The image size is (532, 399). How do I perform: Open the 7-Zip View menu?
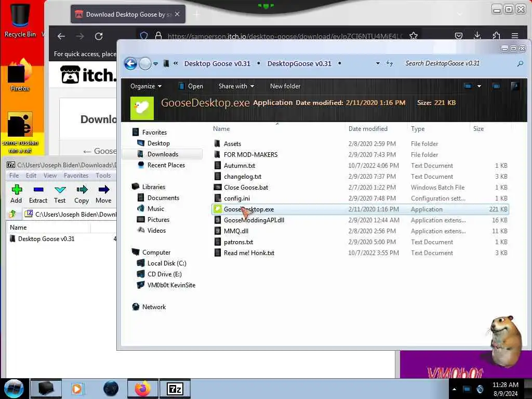pos(50,176)
